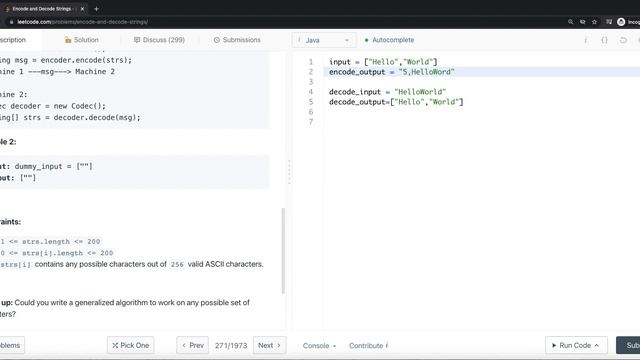Click the 'dummy_input = [""]' example text
This screenshot has height=360, width=640.
tap(53, 167)
